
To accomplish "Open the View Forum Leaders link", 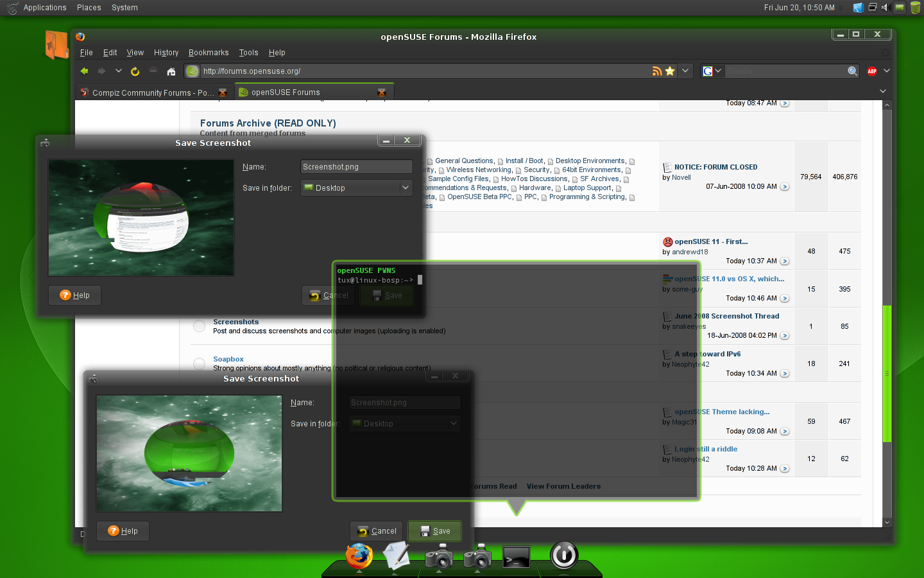I will pos(563,487).
